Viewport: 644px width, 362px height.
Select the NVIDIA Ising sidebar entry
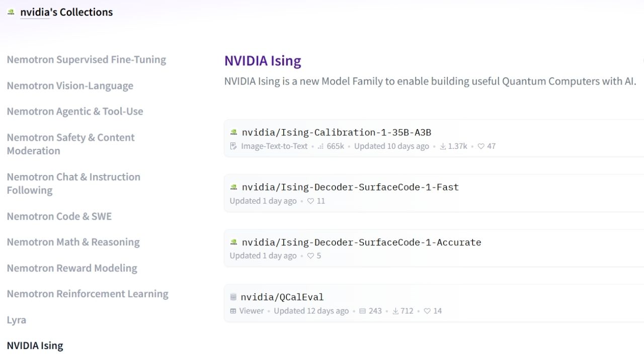click(35, 345)
